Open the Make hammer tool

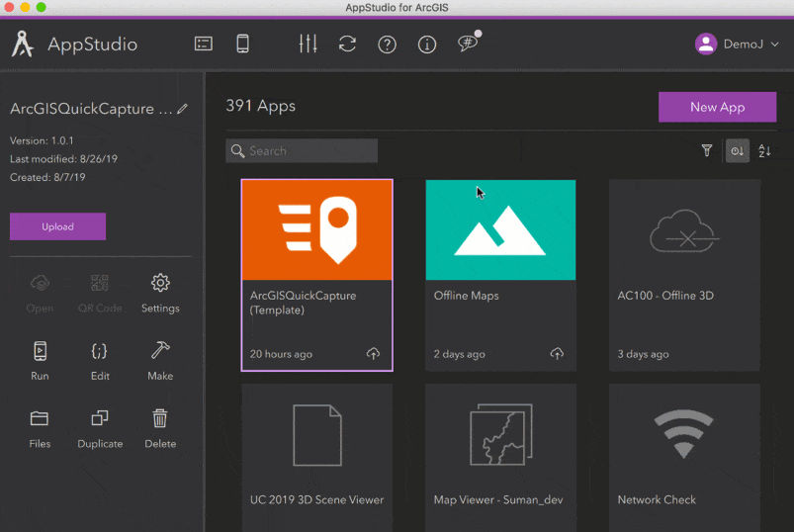click(x=160, y=350)
